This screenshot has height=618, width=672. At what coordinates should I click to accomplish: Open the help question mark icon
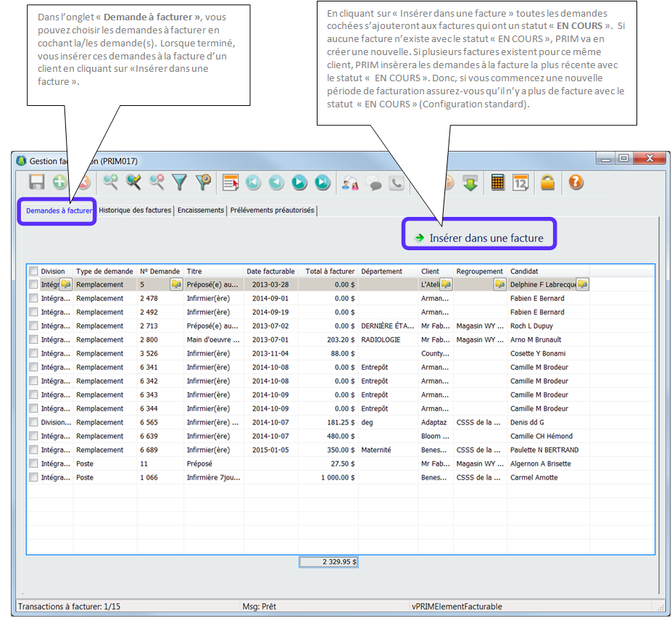[x=576, y=182]
